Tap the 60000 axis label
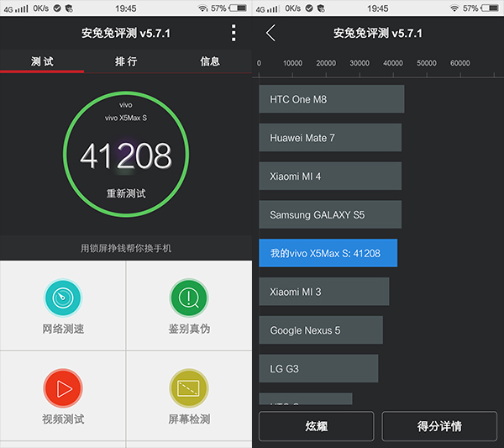 coord(460,63)
